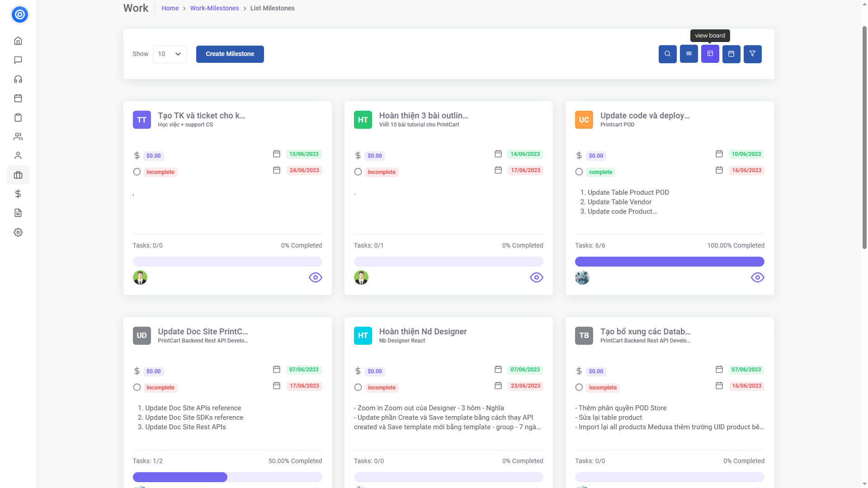Toggle status circle on Update Doc Site card
Screen dimensions: 868x488
tap(137, 387)
